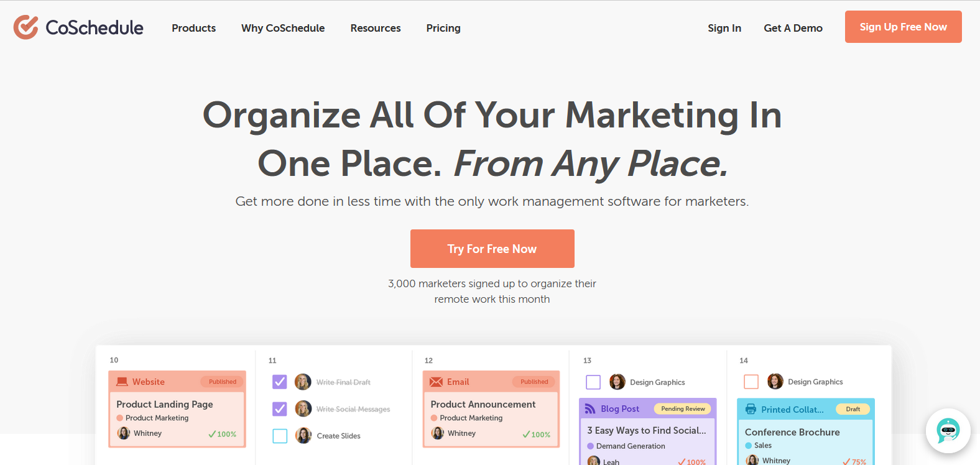The height and width of the screenshot is (465, 980).
Task: Click the envelope icon on Email card
Action: (437, 382)
